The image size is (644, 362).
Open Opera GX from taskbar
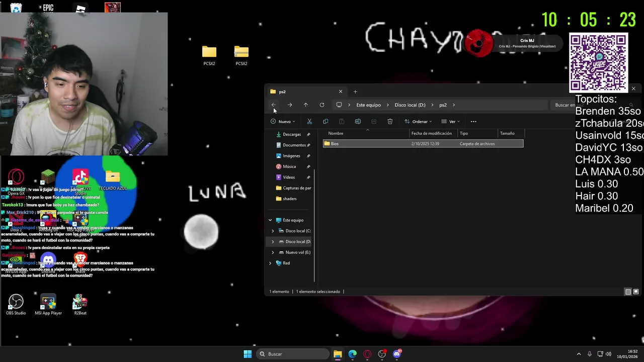(367, 354)
